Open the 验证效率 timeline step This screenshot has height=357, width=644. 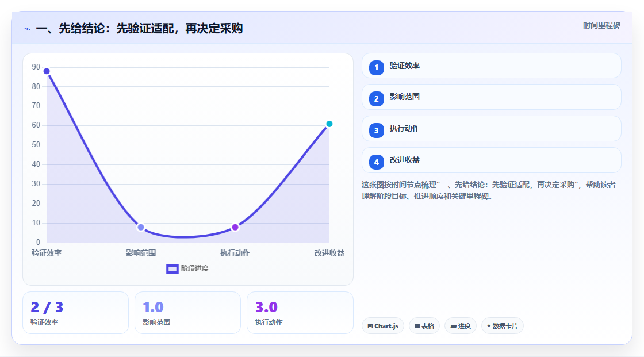pyautogui.click(x=491, y=66)
